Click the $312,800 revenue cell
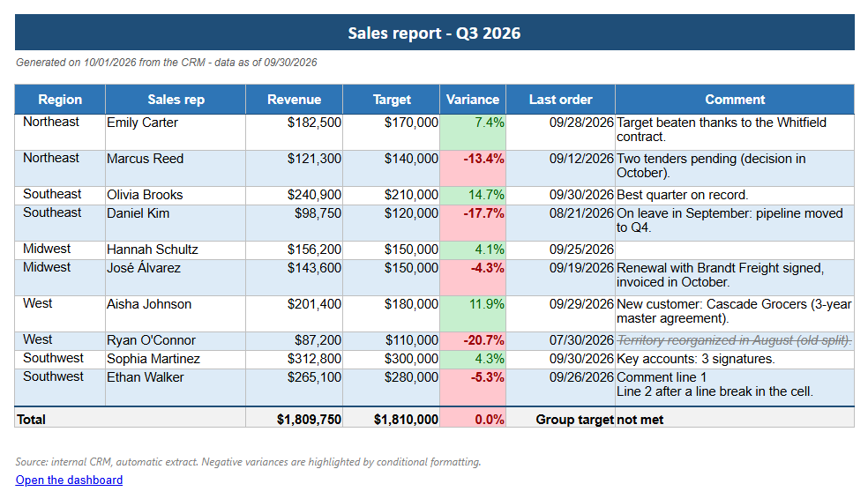The height and width of the screenshot is (499, 868). point(294,360)
